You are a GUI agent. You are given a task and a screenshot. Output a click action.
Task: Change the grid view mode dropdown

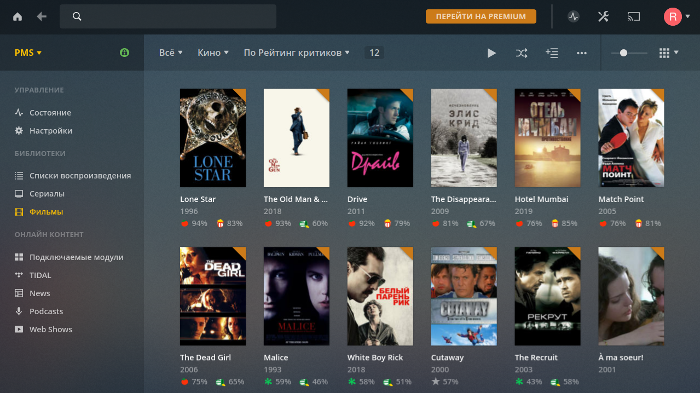(x=669, y=53)
